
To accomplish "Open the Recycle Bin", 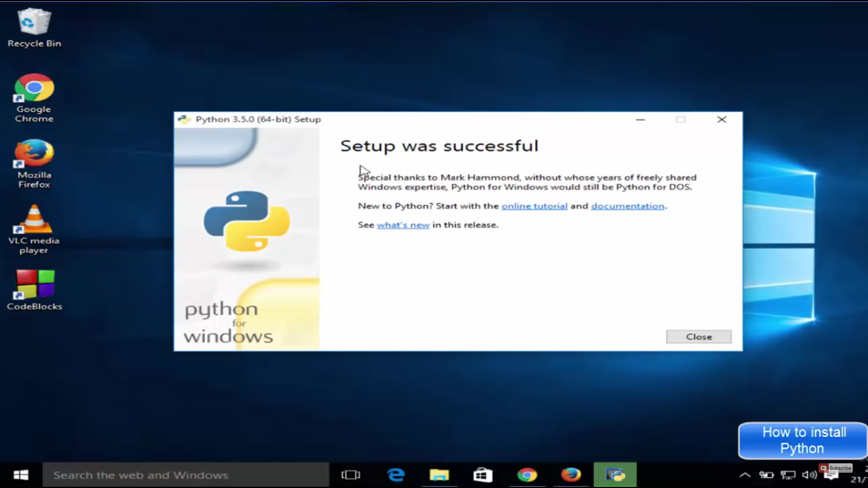I will pos(34,25).
